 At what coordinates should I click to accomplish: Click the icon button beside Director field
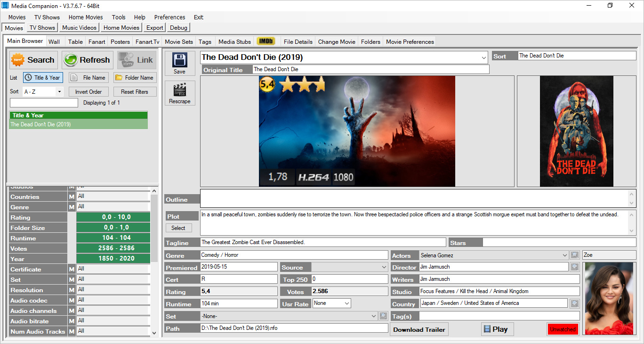click(575, 267)
